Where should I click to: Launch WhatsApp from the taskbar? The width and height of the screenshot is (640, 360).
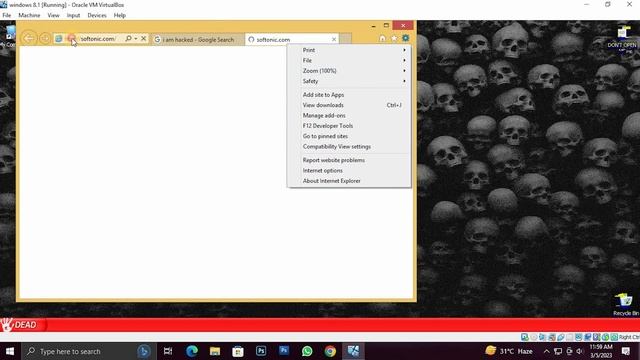[x=307, y=351]
